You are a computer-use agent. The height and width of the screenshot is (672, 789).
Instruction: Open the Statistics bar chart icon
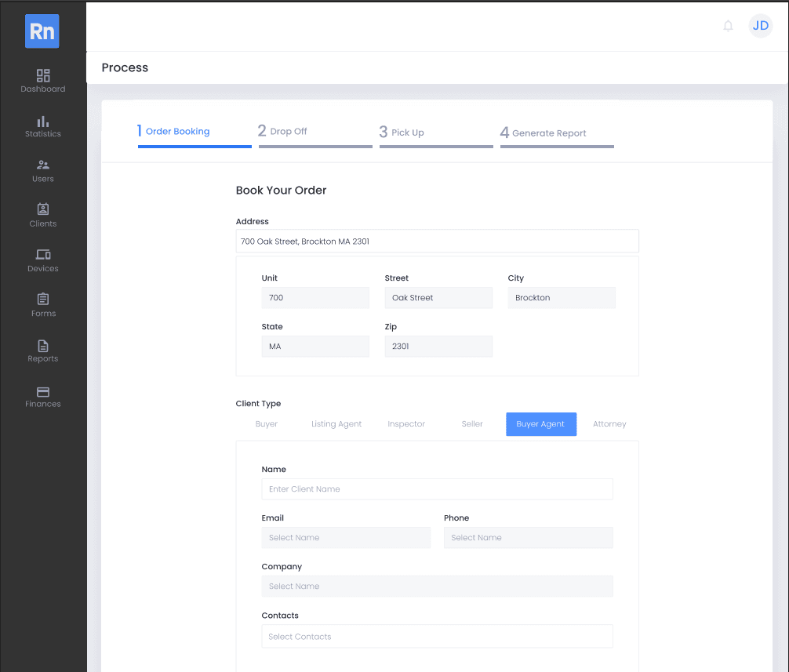pyautogui.click(x=43, y=121)
